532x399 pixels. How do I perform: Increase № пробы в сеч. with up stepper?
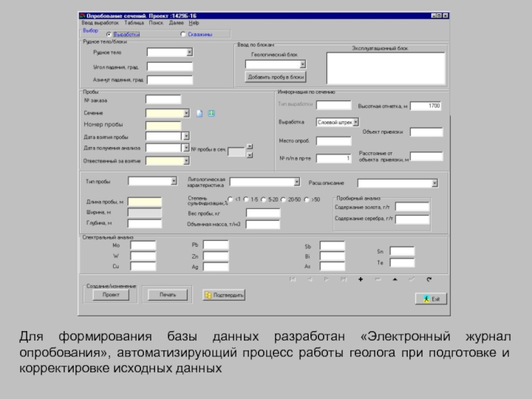(249, 147)
